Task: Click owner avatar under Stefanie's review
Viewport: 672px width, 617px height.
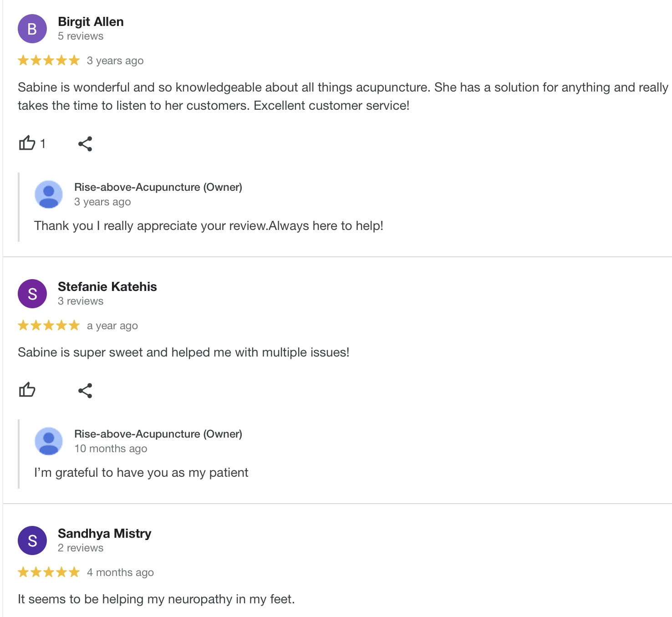Action: tap(49, 441)
